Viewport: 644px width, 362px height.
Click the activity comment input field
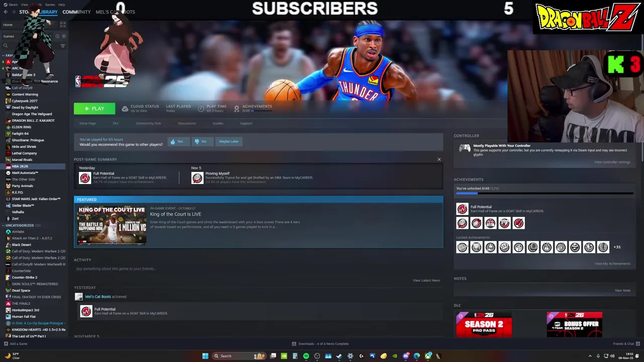point(258,269)
